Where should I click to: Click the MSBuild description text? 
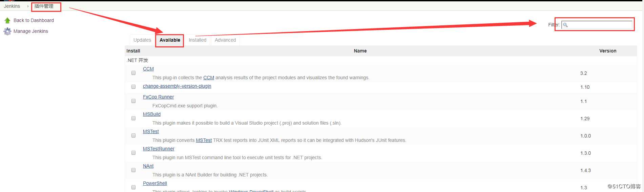[x=247, y=123]
